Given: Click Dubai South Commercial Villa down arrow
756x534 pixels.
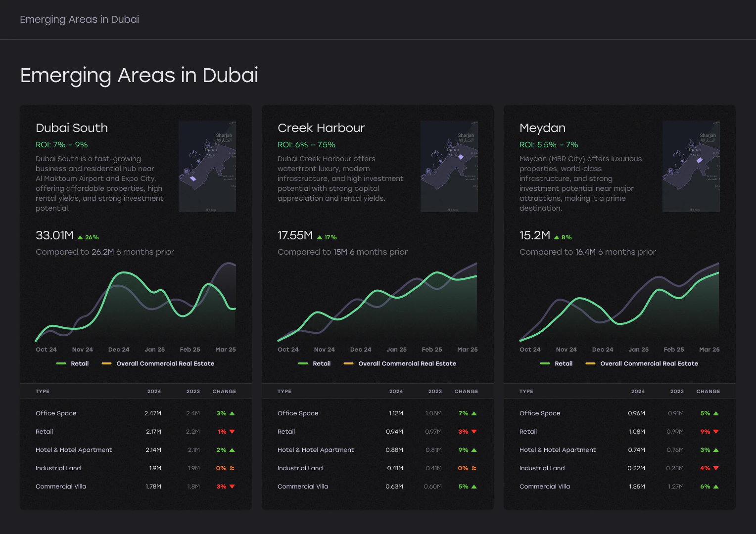Looking at the screenshot, I should (x=232, y=487).
